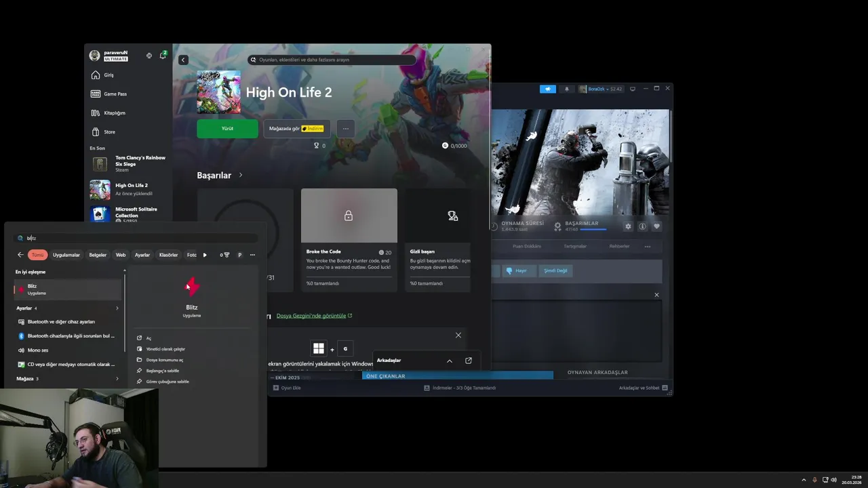
Task: Pop out the Arkadaşlar widget
Action: [469, 361]
